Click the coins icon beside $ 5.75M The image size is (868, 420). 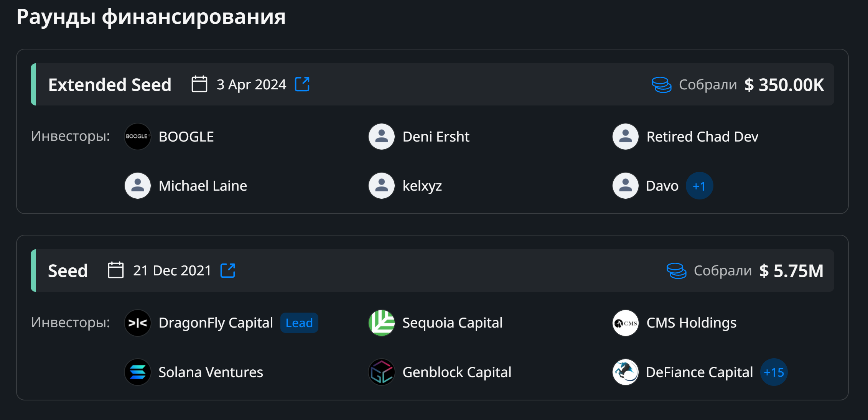676,271
